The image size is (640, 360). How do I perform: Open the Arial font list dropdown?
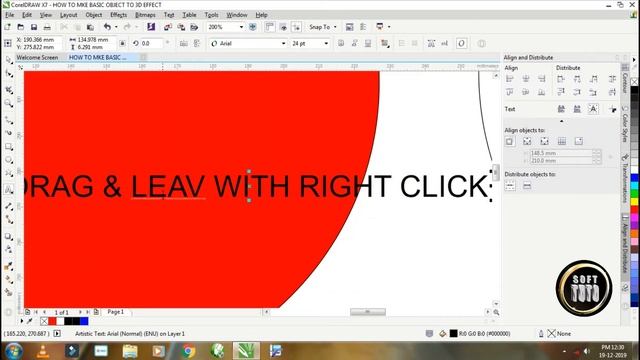click(x=284, y=43)
